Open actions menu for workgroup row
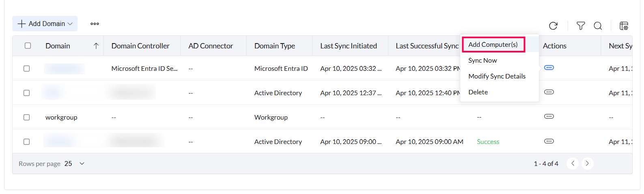 pyautogui.click(x=549, y=117)
